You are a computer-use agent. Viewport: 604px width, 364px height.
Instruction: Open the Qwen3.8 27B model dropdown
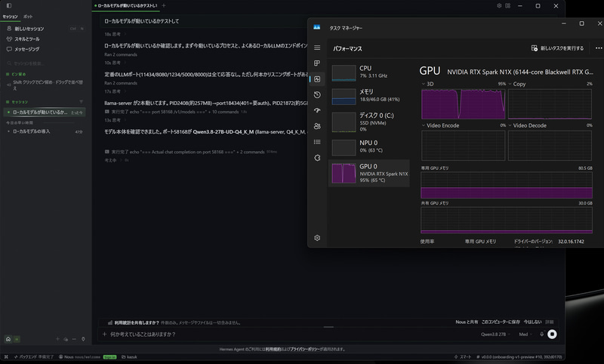(495, 335)
